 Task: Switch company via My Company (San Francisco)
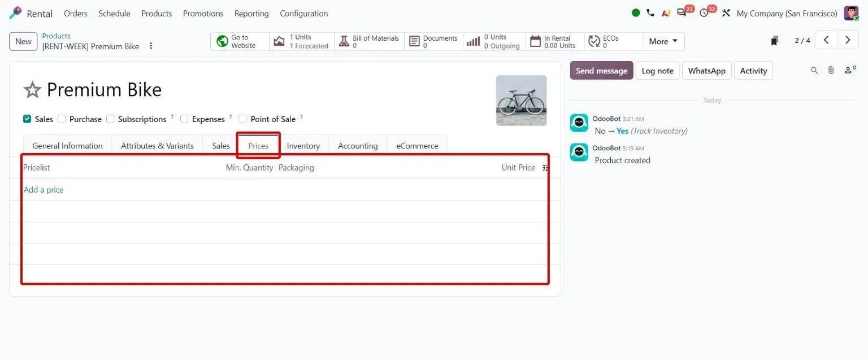(787, 14)
